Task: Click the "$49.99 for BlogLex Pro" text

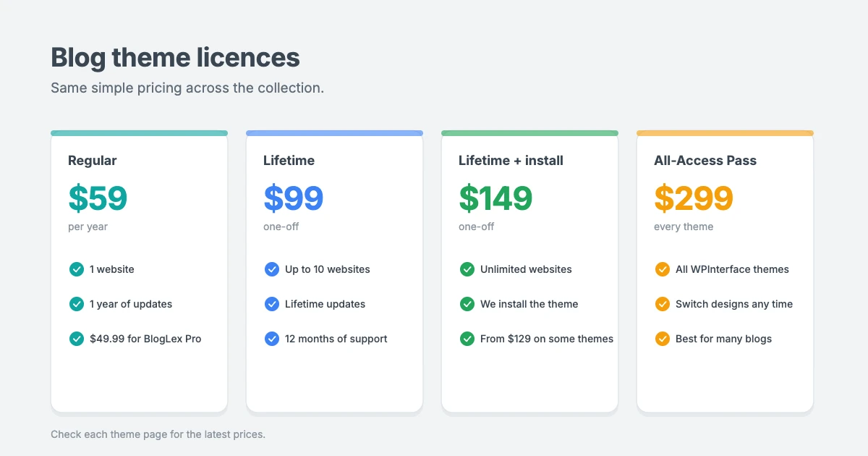Action: tap(145, 339)
